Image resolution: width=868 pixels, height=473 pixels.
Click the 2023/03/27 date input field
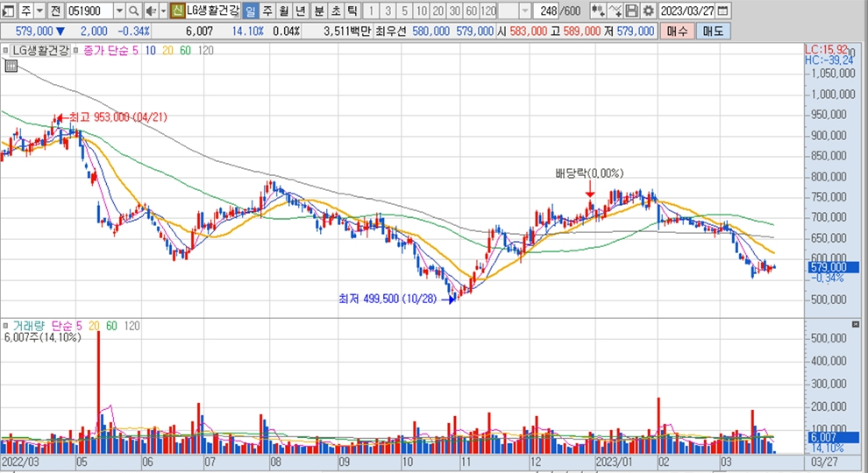(687, 10)
